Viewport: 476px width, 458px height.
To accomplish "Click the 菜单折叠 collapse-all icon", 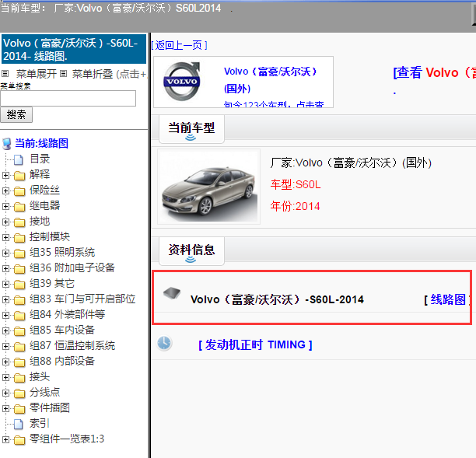I will pyautogui.click(x=63, y=73).
